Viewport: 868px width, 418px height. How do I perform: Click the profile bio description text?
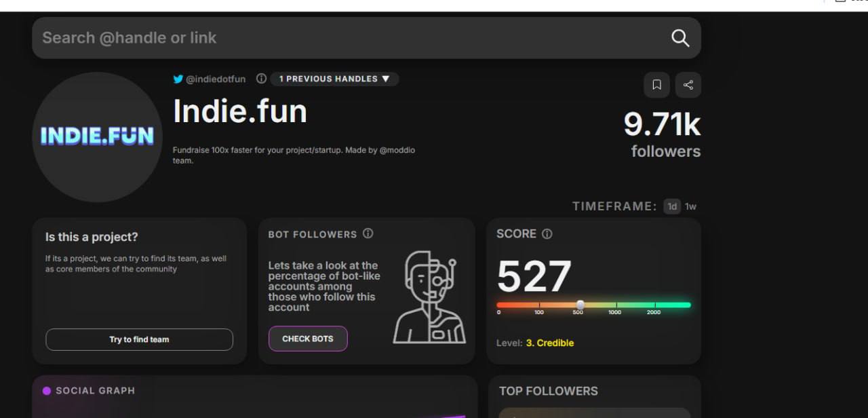(x=294, y=155)
